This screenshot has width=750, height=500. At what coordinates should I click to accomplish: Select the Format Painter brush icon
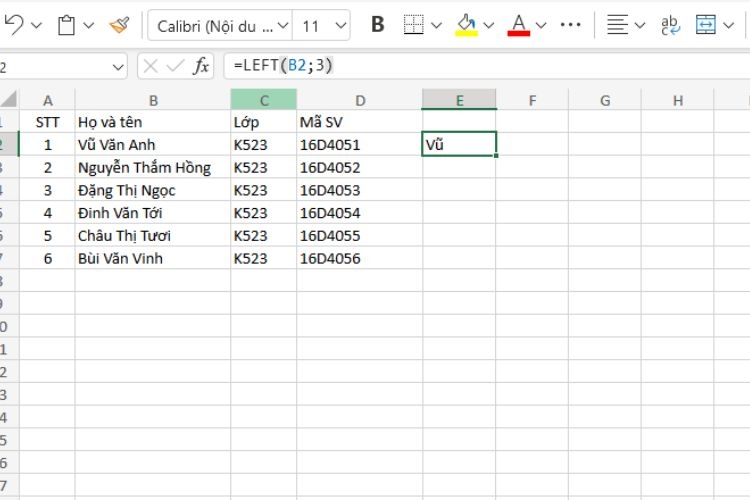click(119, 25)
